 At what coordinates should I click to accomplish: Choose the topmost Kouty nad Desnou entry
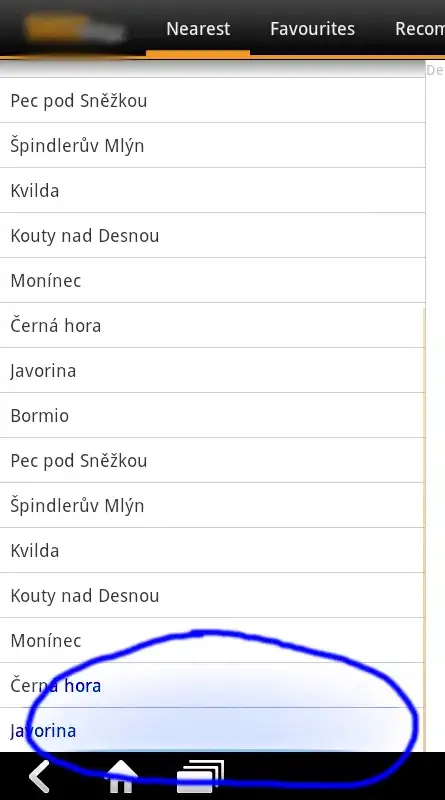coord(212,235)
